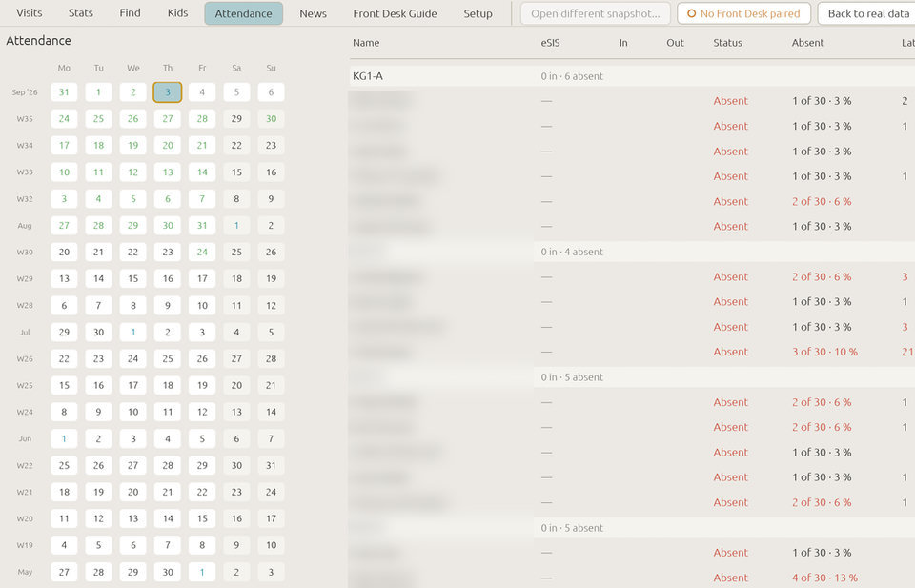Select the KG1-A class group row

632,76
